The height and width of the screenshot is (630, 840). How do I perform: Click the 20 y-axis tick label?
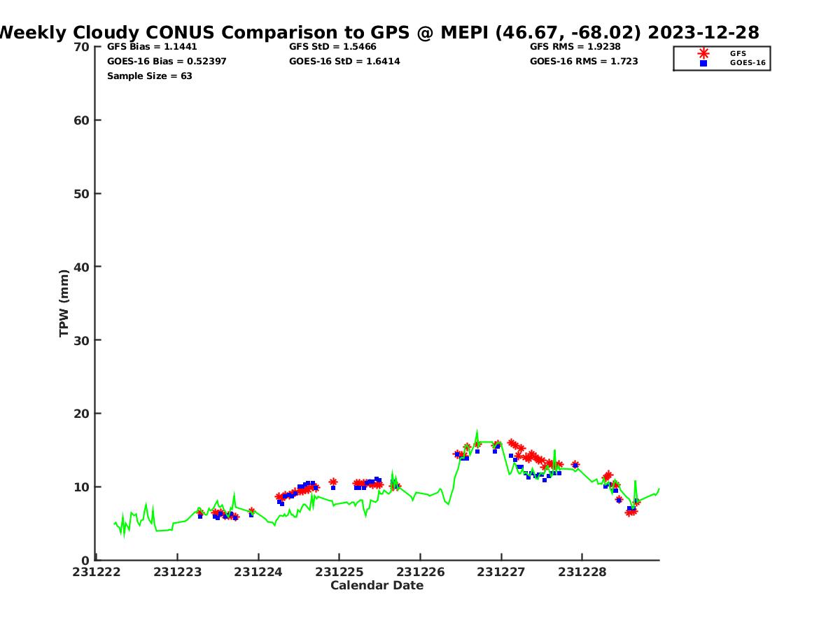[81, 414]
